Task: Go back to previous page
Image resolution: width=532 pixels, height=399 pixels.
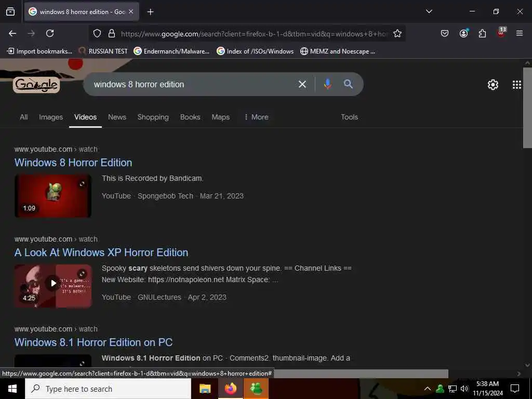Action: [12, 33]
